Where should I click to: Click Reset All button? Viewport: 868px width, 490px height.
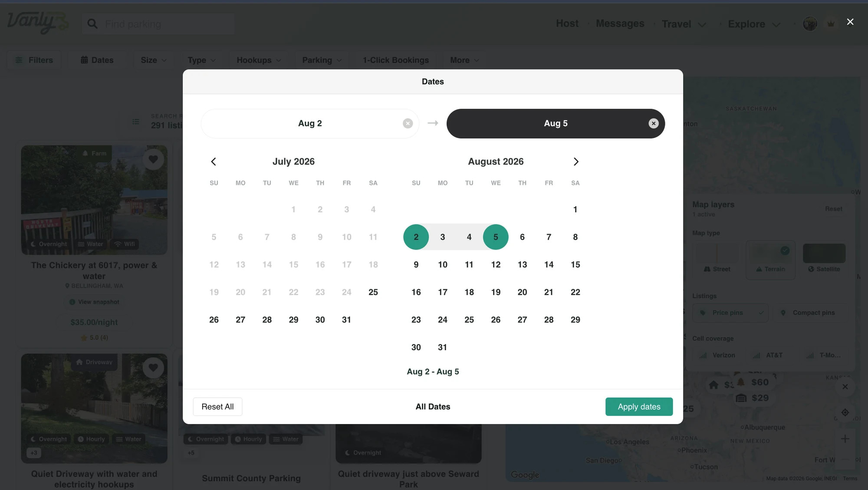click(217, 407)
